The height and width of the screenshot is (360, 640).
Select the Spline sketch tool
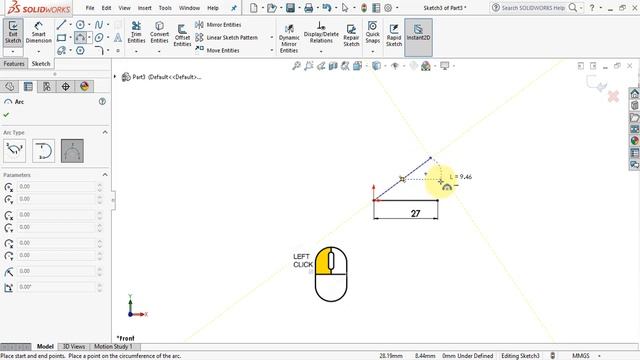99,25
